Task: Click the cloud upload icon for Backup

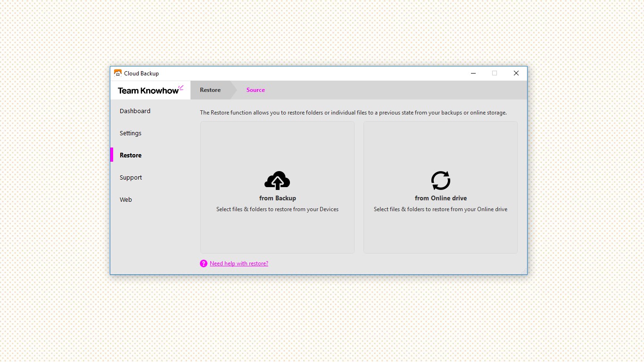Action: click(x=277, y=181)
